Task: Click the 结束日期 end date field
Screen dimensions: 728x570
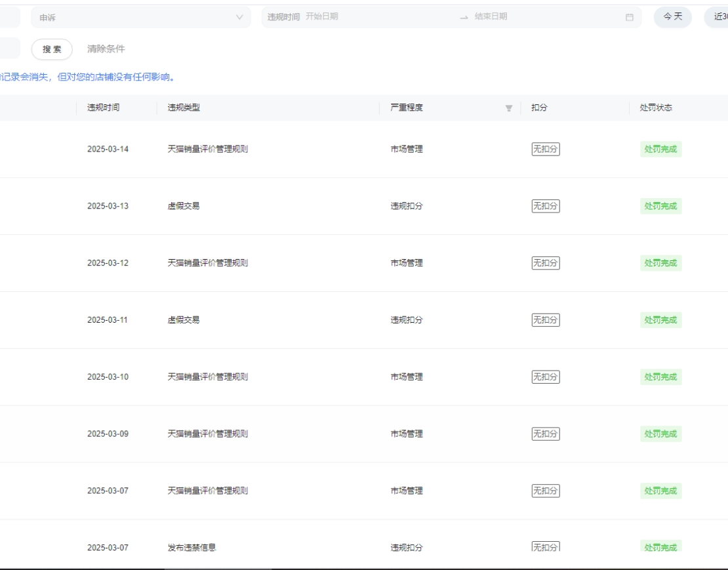Action: [525, 17]
